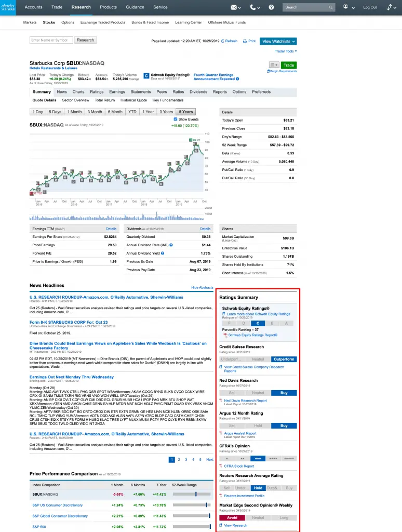Click the Print printer icon
The width and height of the screenshot is (402, 532).
pyautogui.click(x=245, y=41)
